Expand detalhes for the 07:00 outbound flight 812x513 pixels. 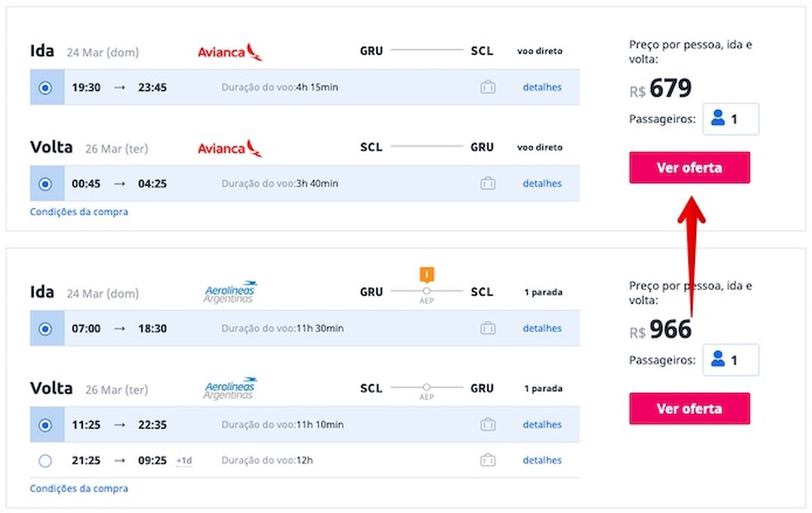tap(542, 328)
